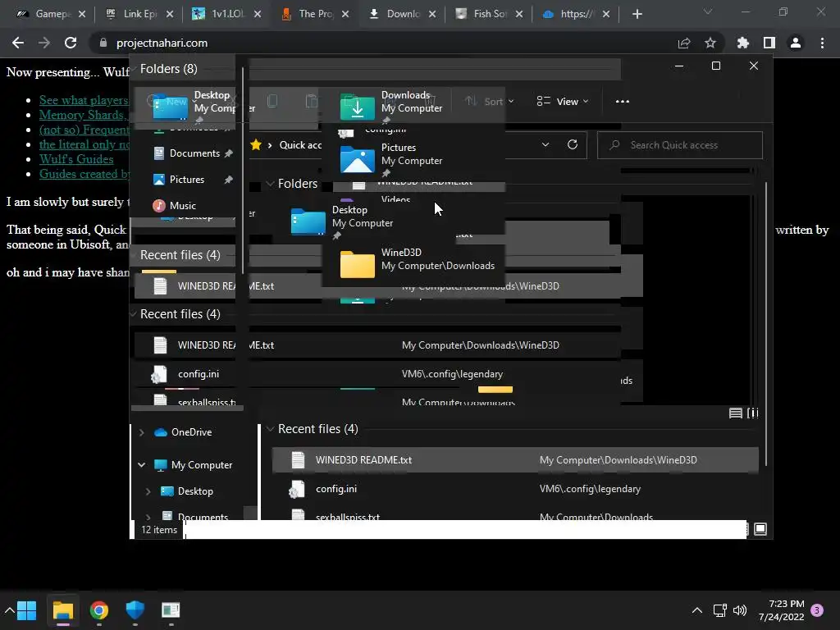Open Windows Start menu
This screenshot has width=840, height=630.
[x=26, y=609]
